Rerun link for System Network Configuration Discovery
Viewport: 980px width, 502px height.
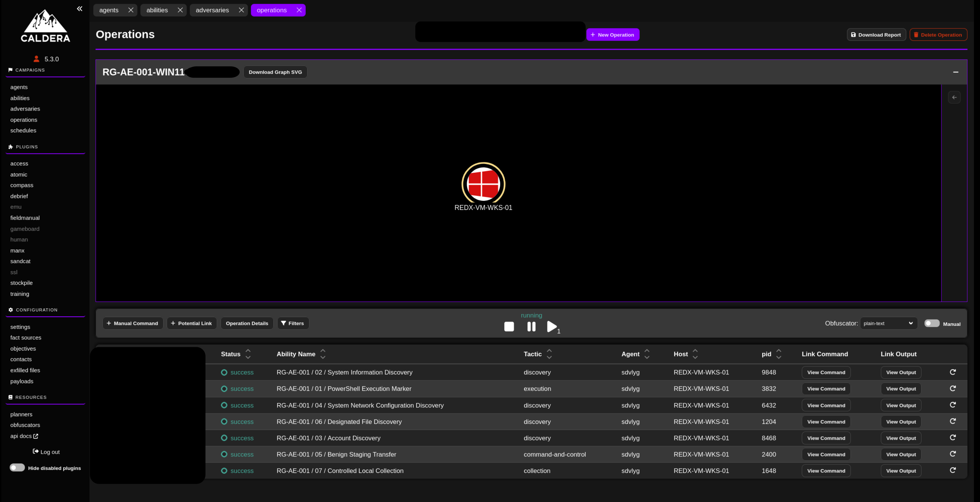coord(953,405)
